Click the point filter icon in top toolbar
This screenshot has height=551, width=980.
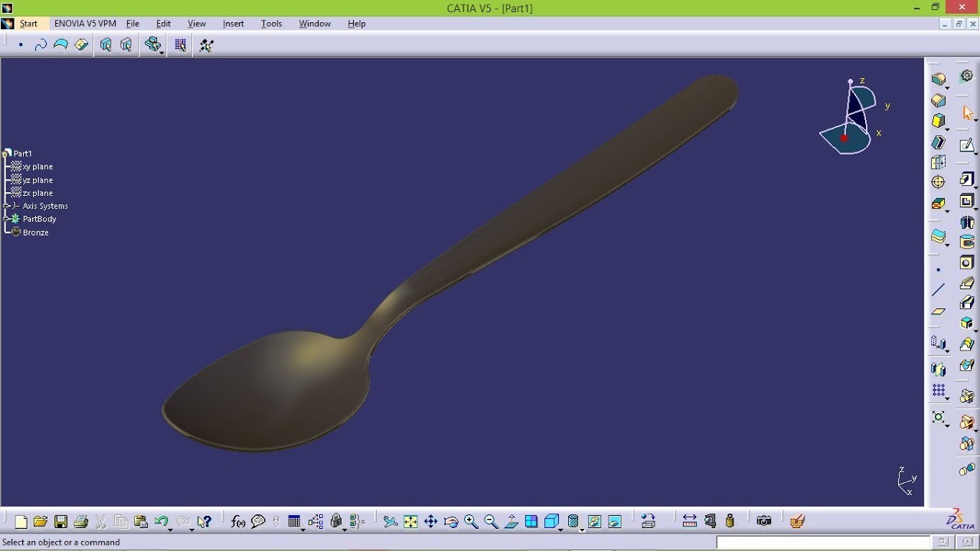(21, 45)
